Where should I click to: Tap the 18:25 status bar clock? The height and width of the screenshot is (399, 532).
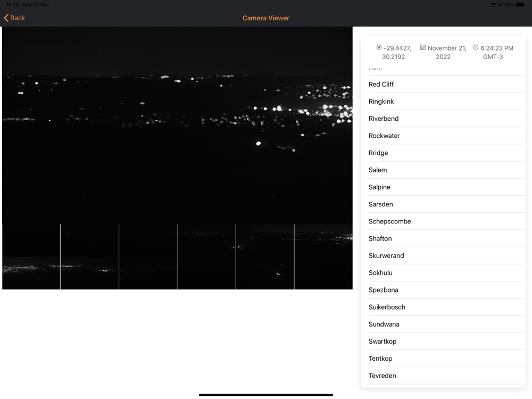coord(13,5)
